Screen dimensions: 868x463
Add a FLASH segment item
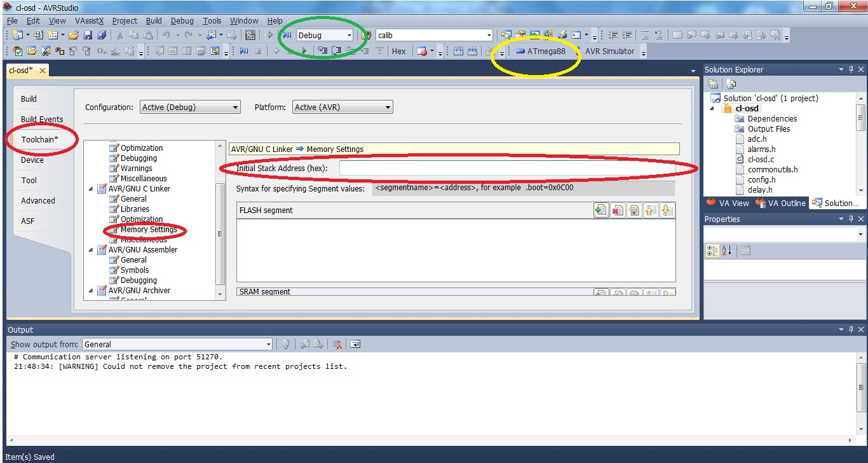point(600,210)
